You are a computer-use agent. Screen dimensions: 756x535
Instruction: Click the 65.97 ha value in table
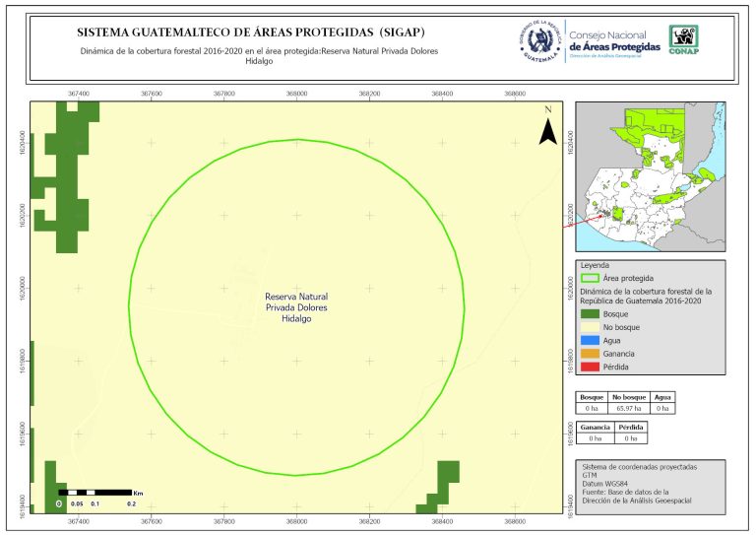[628, 407]
